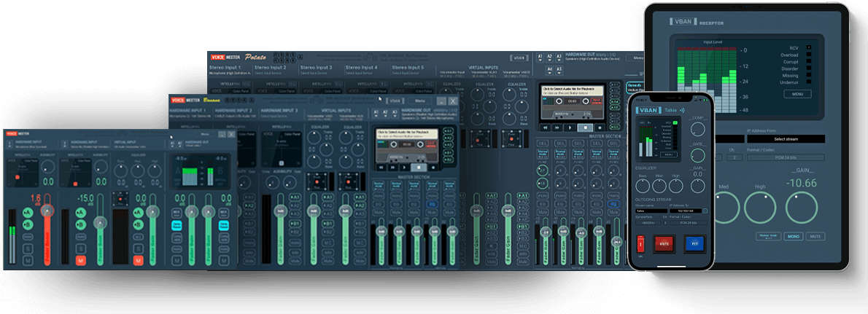Viewport: 868px width, 314px height.
Task: Click Bass equalizer knob on VBAN Talkie
Action: pyautogui.click(x=643, y=186)
